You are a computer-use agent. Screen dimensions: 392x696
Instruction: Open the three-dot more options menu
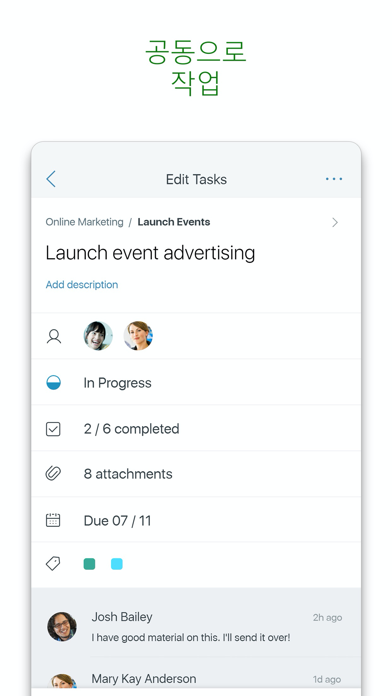point(334,179)
